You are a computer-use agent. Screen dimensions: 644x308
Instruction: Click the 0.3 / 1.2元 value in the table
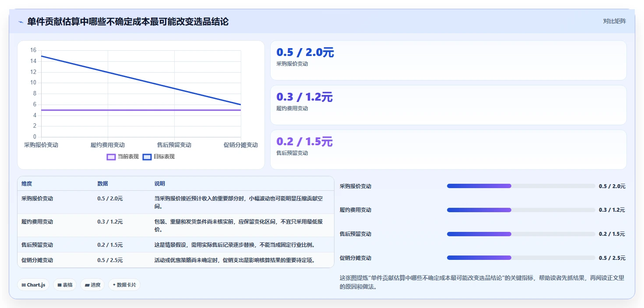[110, 221]
